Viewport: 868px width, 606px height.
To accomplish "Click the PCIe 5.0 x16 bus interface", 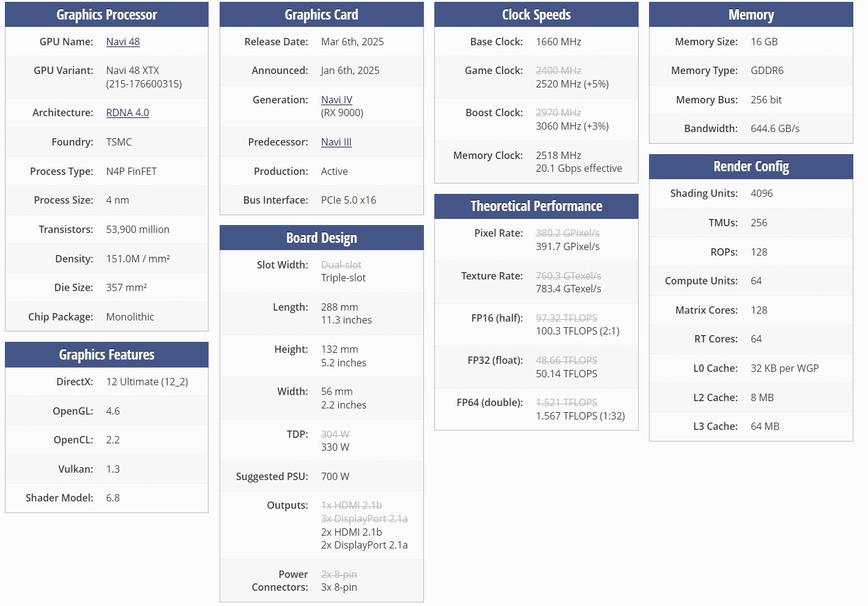I will (349, 200).
